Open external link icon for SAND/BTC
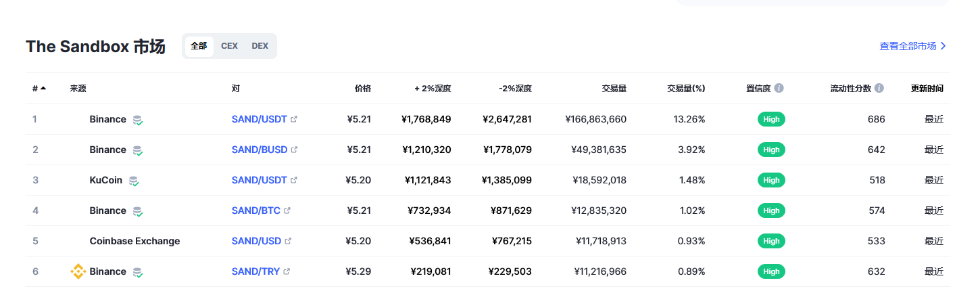Viewport: 980px width, 291px height. pos(287,210)
